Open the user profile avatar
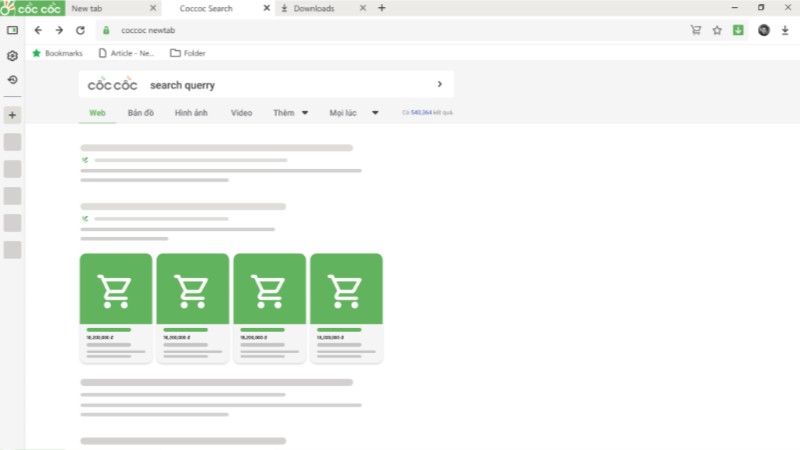Viewport: 800px width, 450px height. [x=764, y=30]
